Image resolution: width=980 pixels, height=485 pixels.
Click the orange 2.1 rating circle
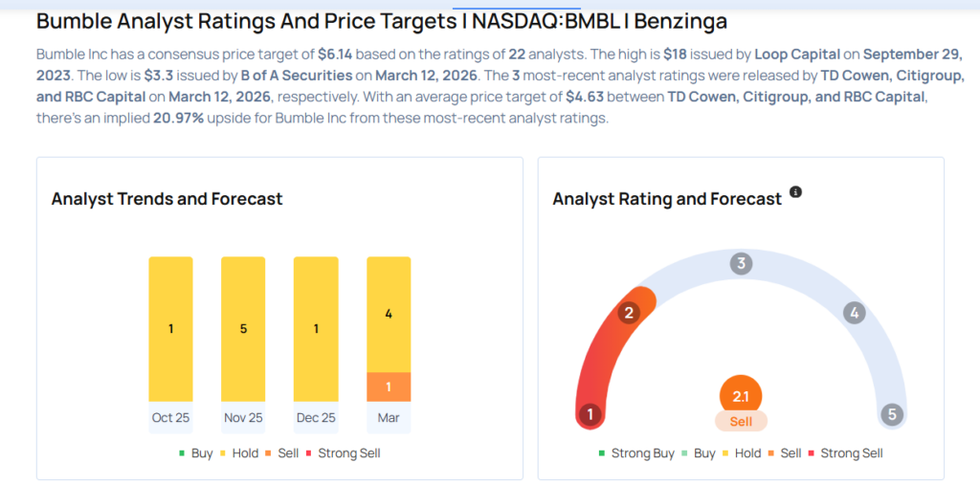(x=741, y=396)
